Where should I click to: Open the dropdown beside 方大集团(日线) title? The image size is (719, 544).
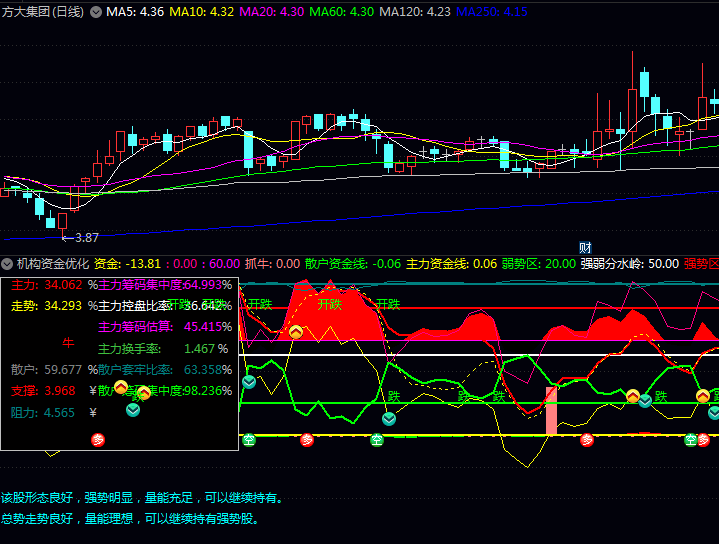(96, 12)
